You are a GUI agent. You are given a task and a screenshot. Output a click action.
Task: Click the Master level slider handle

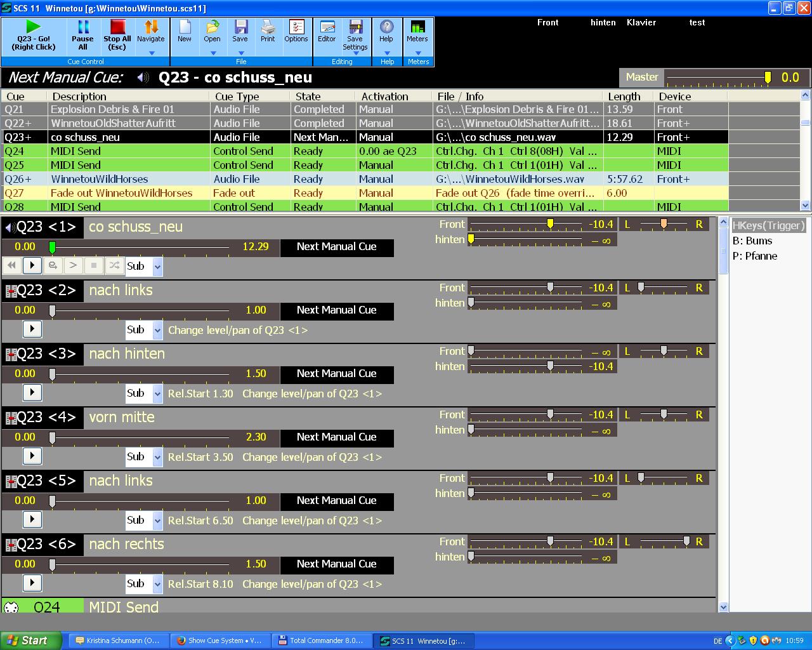click(x=768, y=77)
